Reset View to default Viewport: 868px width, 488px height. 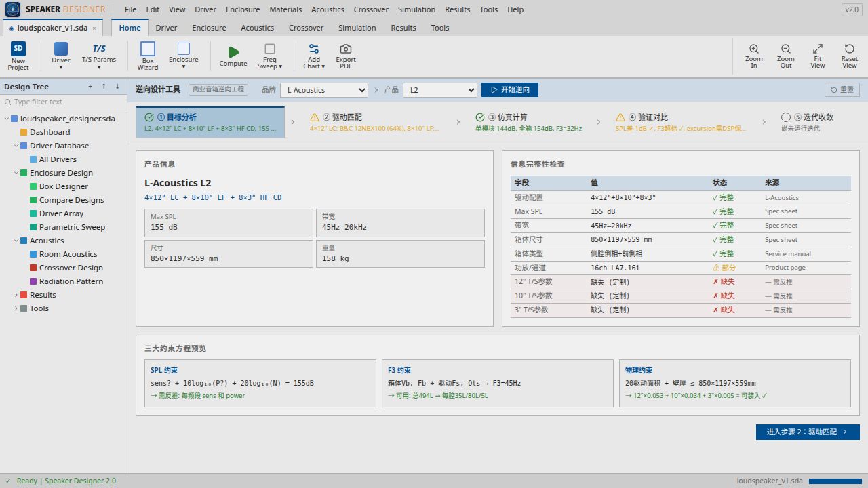850,56
